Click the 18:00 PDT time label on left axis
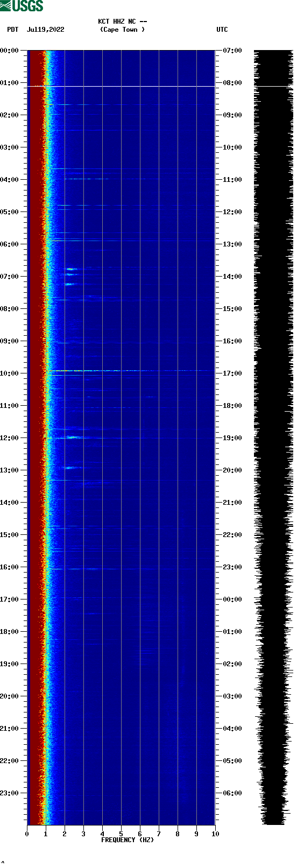The width and height of the screenshot is (297, 868). pos(10,632)
